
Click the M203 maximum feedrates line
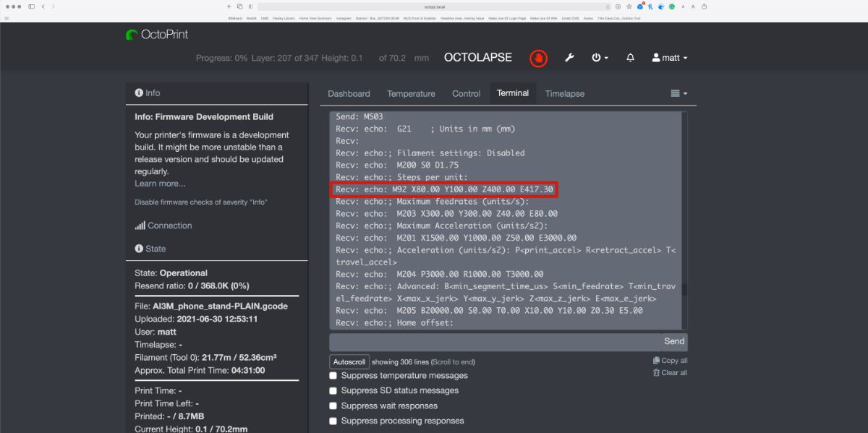[446, 214]
